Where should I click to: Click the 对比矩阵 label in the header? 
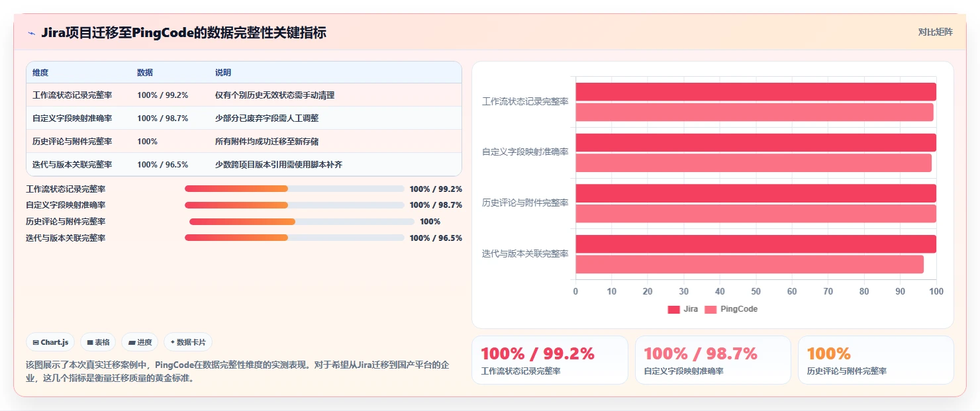coord(935,32)
